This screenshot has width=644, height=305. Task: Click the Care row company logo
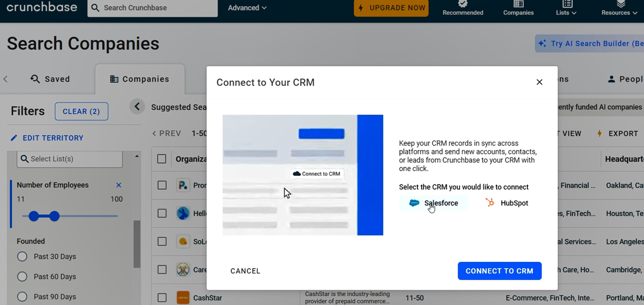pos(183,270)
